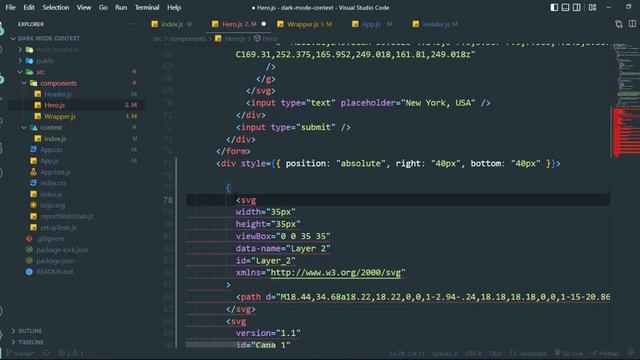Click the components breadcrumb

pos(188,38)
